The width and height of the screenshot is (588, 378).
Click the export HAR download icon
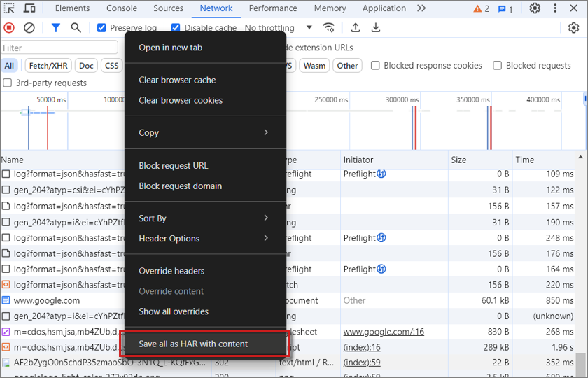pyautogui.click(x=376, y=28)
